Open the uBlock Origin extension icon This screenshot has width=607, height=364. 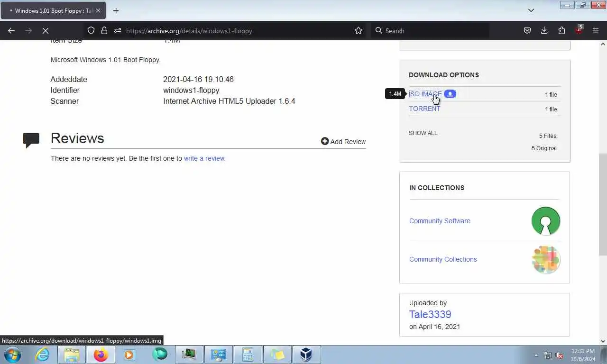tap(579, 30)
